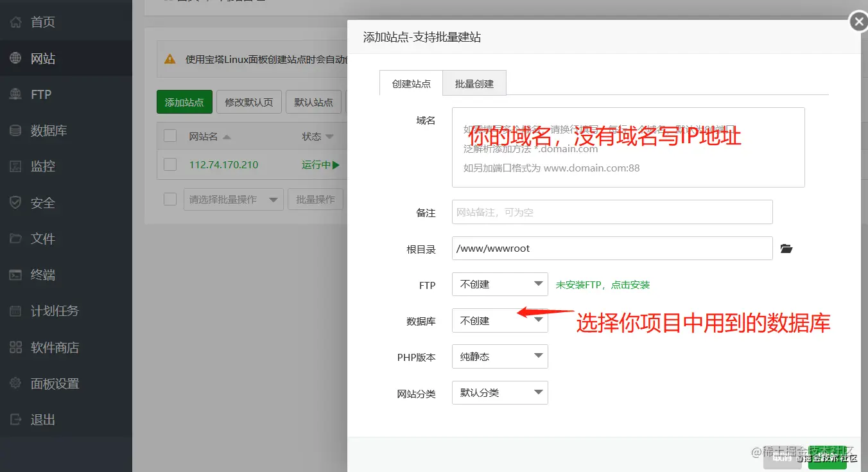Click the shield icon beside 安全
This screenshot has width=868, height=472.
16,203
